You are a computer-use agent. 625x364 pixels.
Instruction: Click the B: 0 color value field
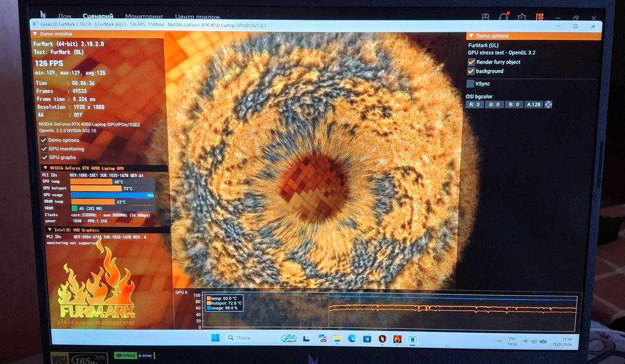point(514,104)
